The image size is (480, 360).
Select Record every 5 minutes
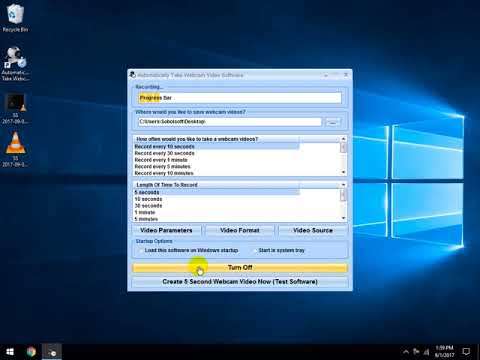point(217,167)
